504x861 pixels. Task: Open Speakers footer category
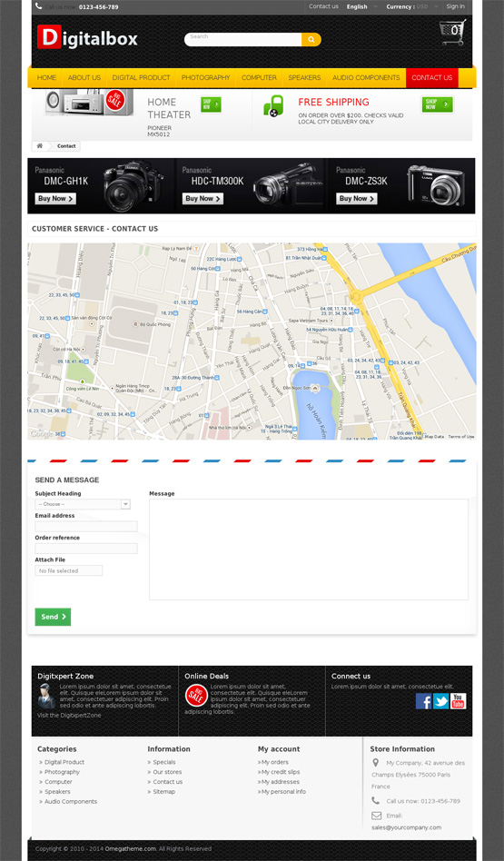[x=57, y=792]
